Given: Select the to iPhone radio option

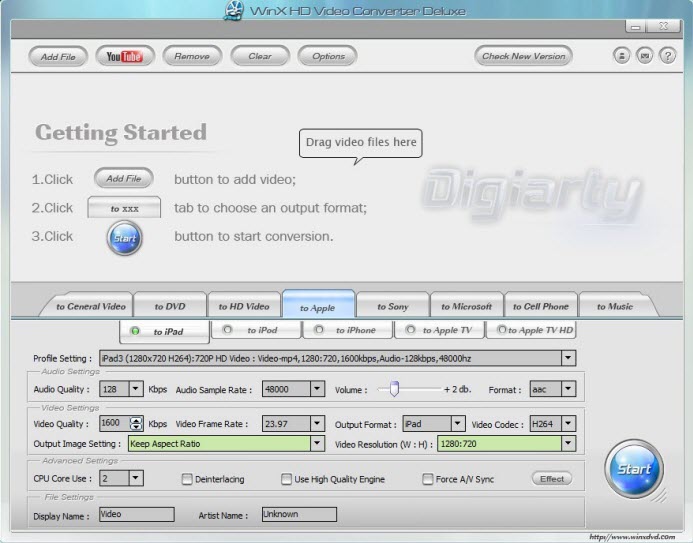Looking at the screenshot, I should (x=319, y=330).
